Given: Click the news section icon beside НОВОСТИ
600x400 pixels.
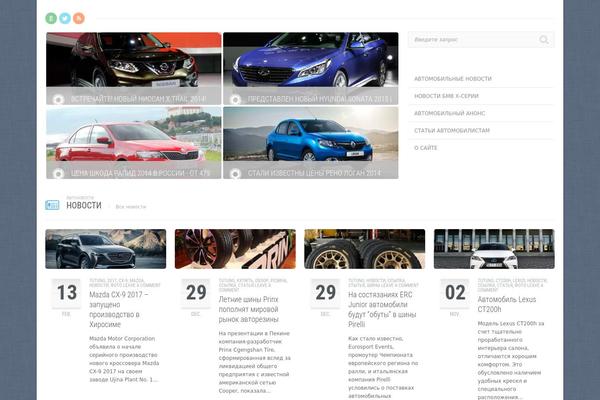Looking at the screenshot, I should tap(52, 205).
